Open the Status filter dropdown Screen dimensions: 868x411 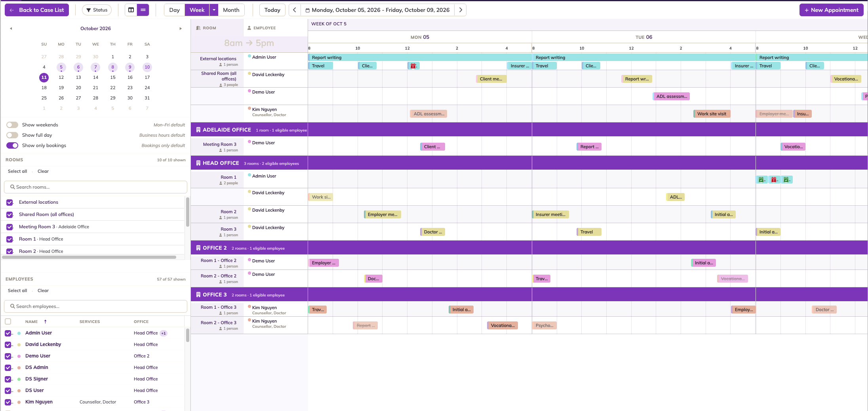pyautogui.click(x=97, y=10)
